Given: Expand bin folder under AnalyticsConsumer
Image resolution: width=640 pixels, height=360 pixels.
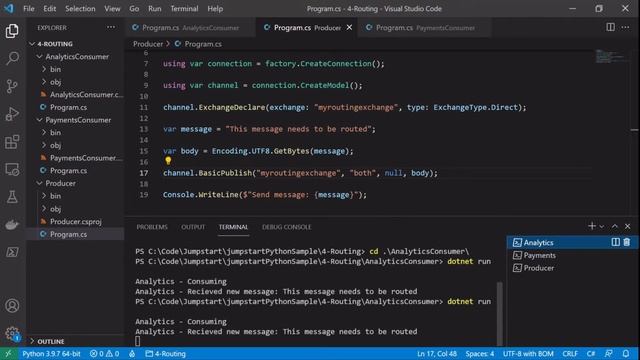Looking at the screenshot, I should pos(76,69).
